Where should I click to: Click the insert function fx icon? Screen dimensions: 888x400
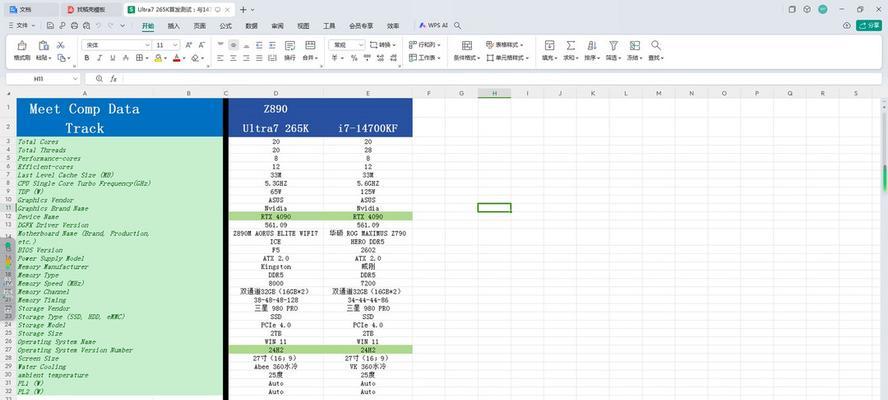tap(113, 79)
